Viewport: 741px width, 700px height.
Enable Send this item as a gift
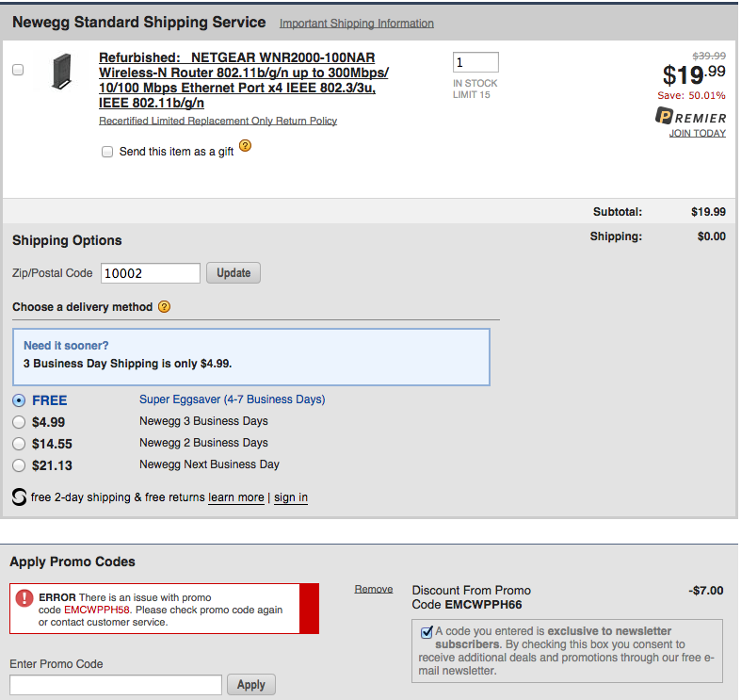[x=107, y=152]
